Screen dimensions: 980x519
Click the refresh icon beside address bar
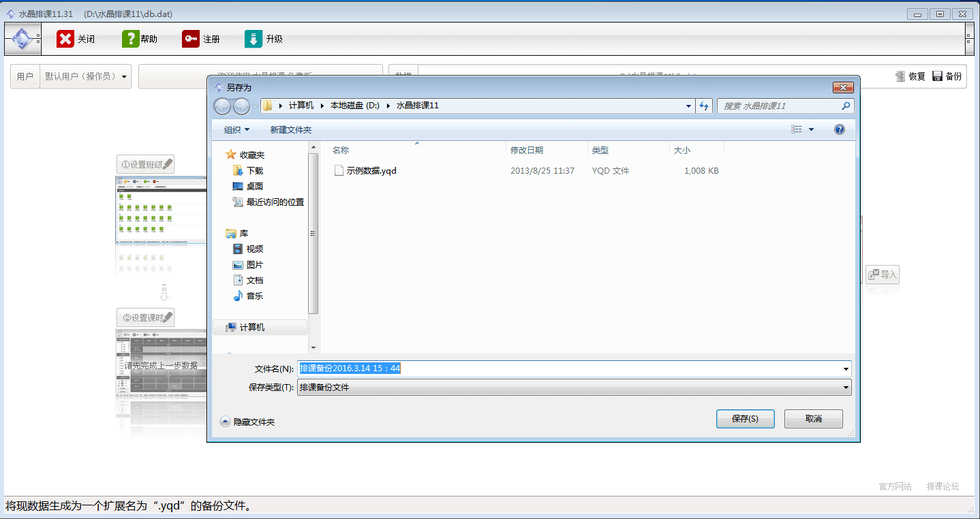click(704, 106)
